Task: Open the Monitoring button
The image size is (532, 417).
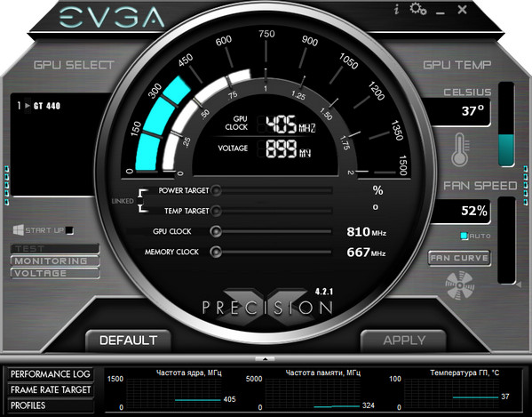Action: pos(55,261)
